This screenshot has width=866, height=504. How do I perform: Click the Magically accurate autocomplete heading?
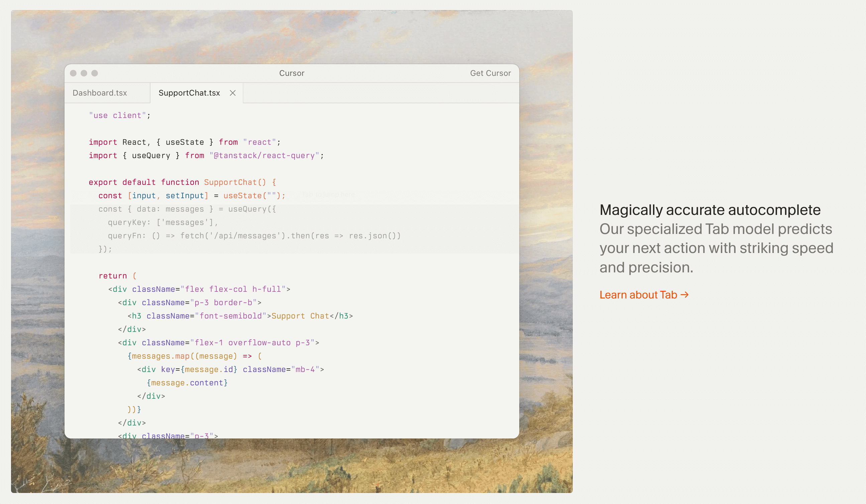pos(710,210)
